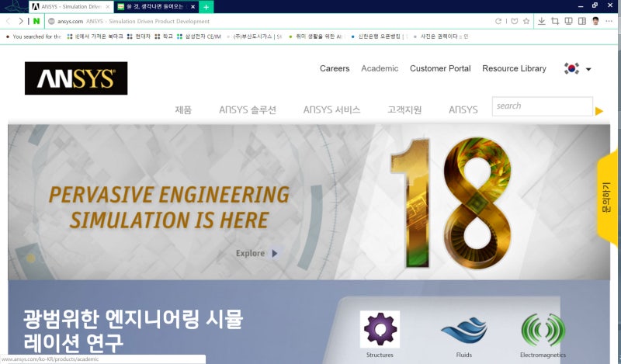Open the Electromagnetics green waves icon
The image size is (621, 364).
(x=543, y=330)
